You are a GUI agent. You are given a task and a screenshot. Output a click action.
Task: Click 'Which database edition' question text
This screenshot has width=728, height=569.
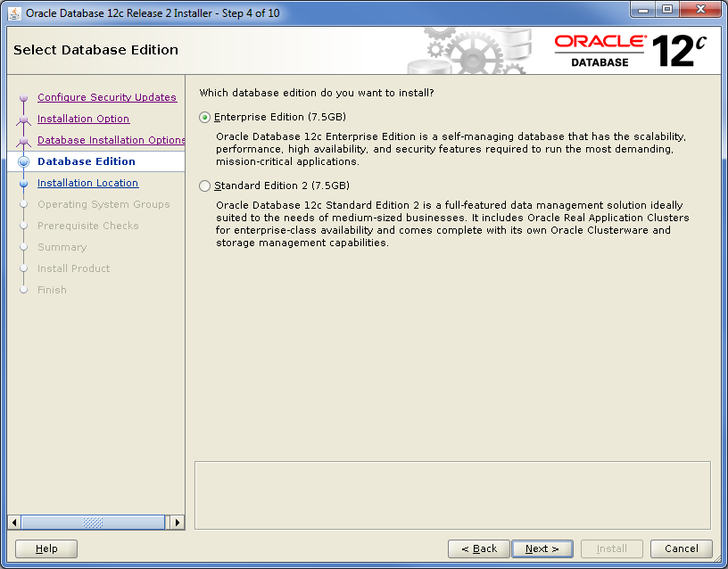point(317,93)
